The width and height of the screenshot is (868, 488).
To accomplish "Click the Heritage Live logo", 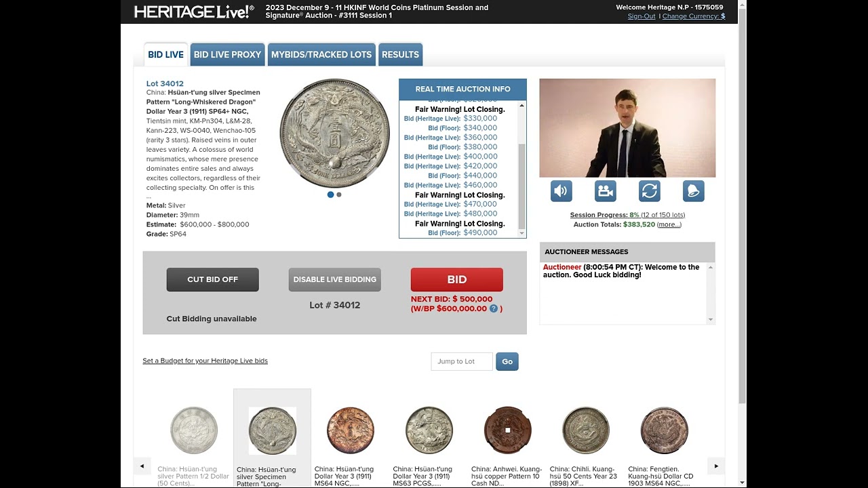I will click(194, 12).
